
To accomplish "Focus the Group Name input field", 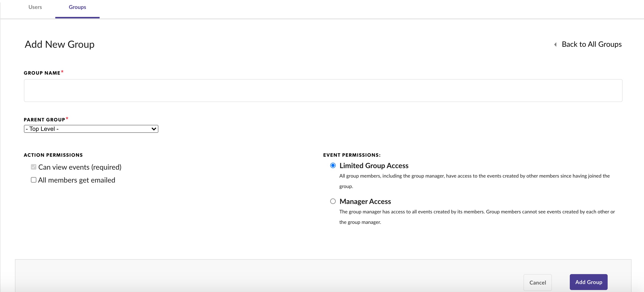I will [x=323, y=91].
